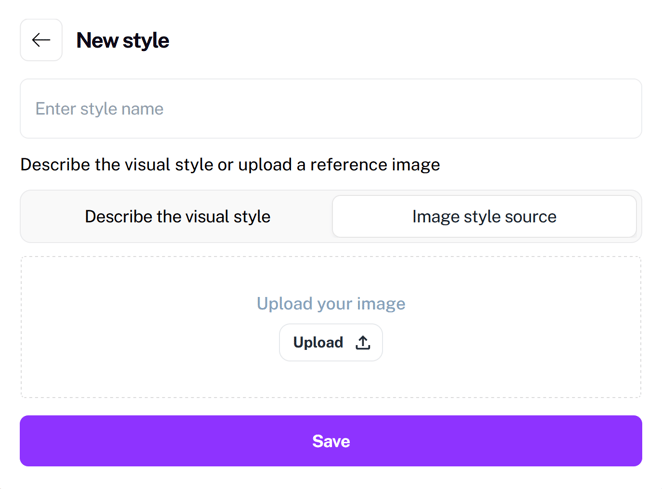The width and height of the screenshot is (662, 489).
Task: Choose image source mode for the style
Action: click(x=484, y=217)
